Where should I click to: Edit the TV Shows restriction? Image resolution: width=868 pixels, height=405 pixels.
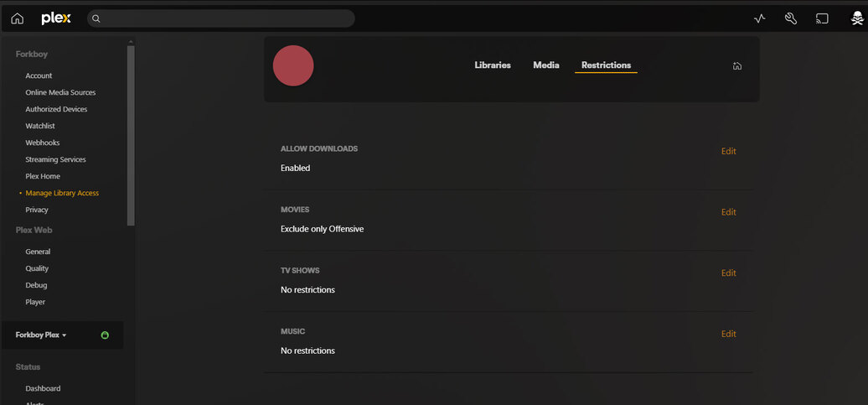point(729,273)
